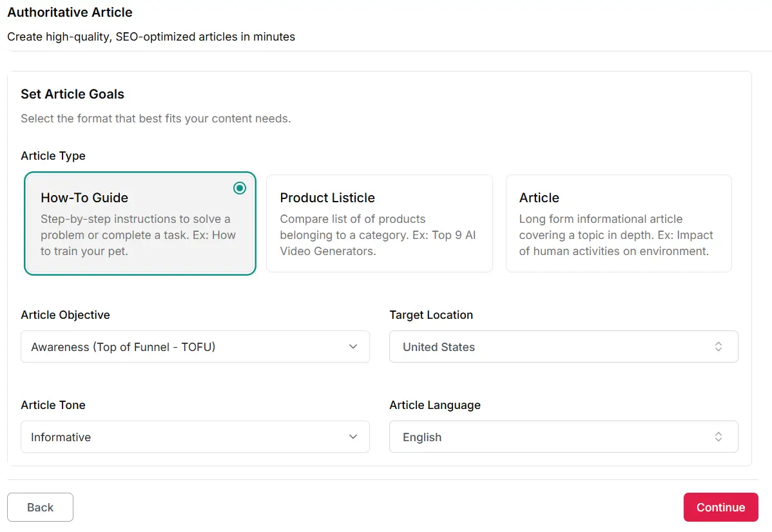Click the Target Location field label
The image size is (772, 532).
tap(431, 315)
